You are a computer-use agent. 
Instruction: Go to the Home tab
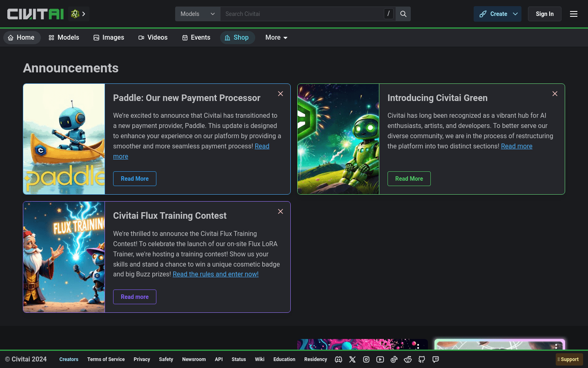pos(22,38)
